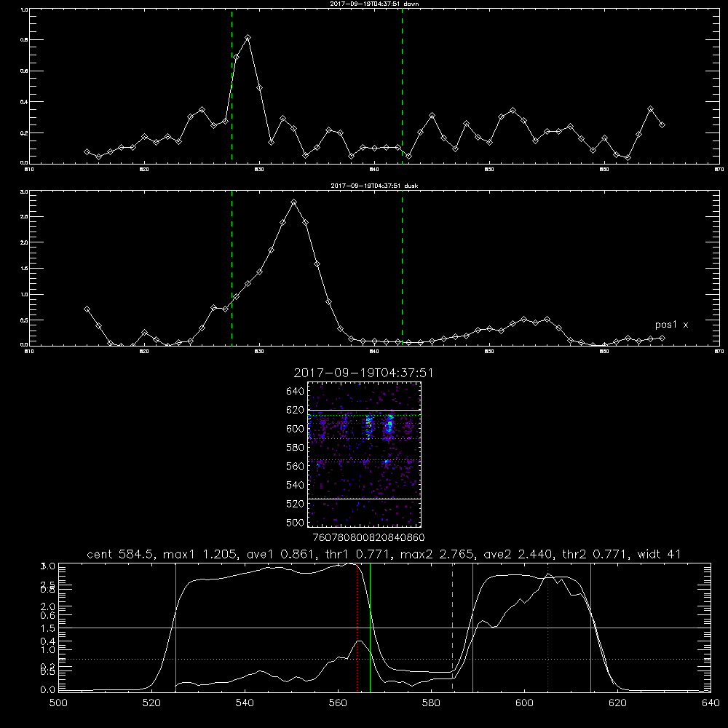Click the left green dashed line in dusk plot
Viewport: 728px width, 728px height.
(x=232, y=269)
